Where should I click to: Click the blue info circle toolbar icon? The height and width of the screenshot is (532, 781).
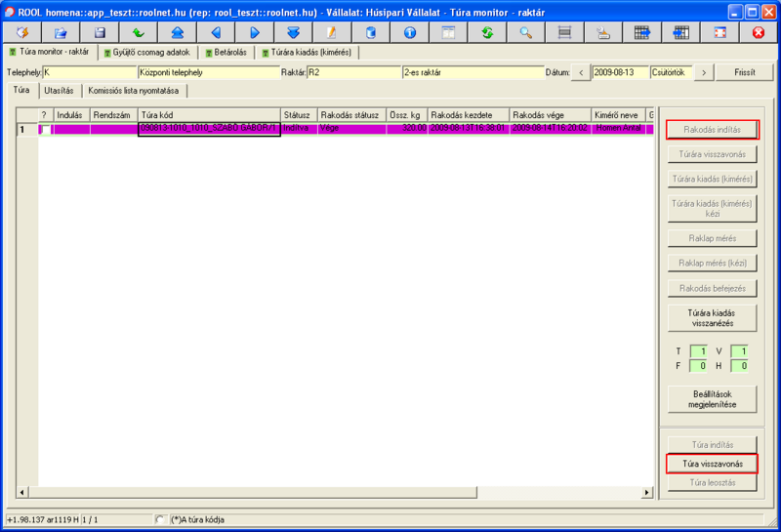point(409,32)
